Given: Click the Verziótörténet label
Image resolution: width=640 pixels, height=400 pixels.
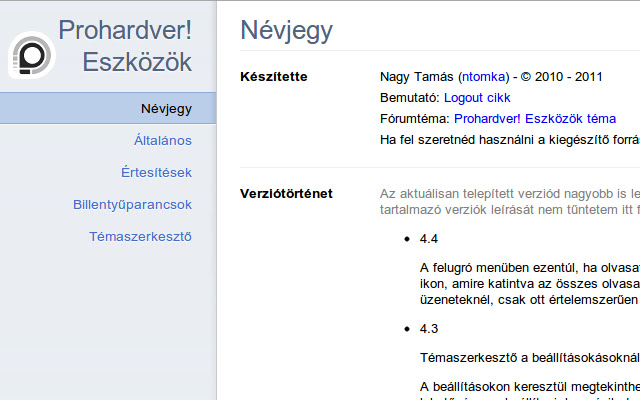Looking at the screenshot, I should [x=286, y=193].
